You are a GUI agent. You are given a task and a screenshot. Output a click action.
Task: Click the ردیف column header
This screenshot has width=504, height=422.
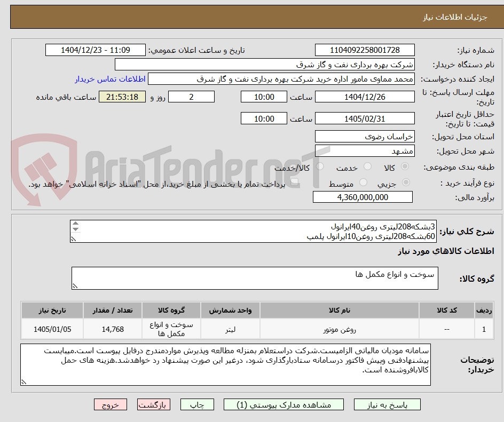[x=484, y=310]
